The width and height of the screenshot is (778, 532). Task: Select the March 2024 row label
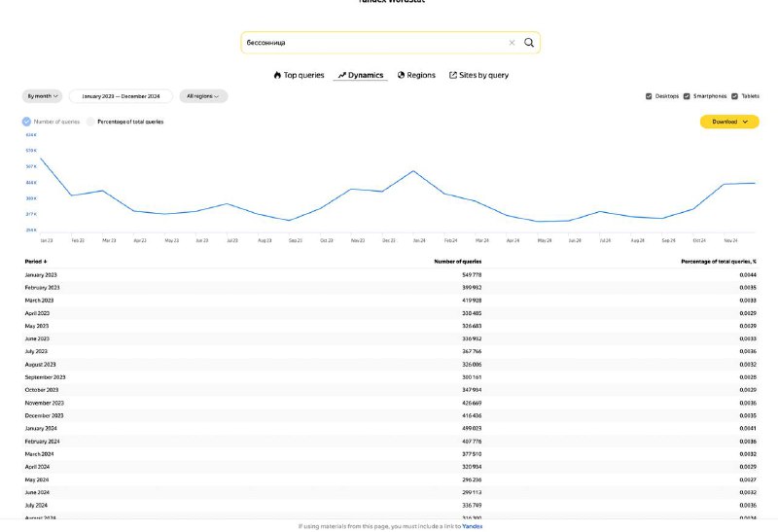pyautogui.click(x=39, y=454)
